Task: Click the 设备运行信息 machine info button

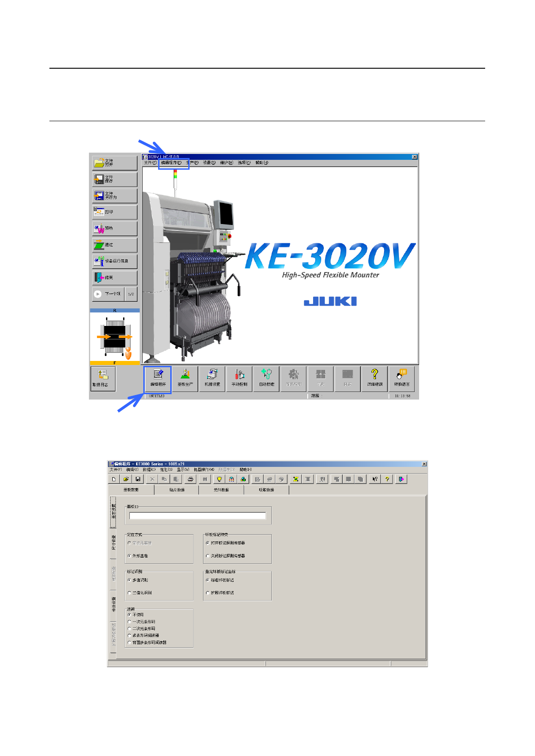Action: coord(115,261)
